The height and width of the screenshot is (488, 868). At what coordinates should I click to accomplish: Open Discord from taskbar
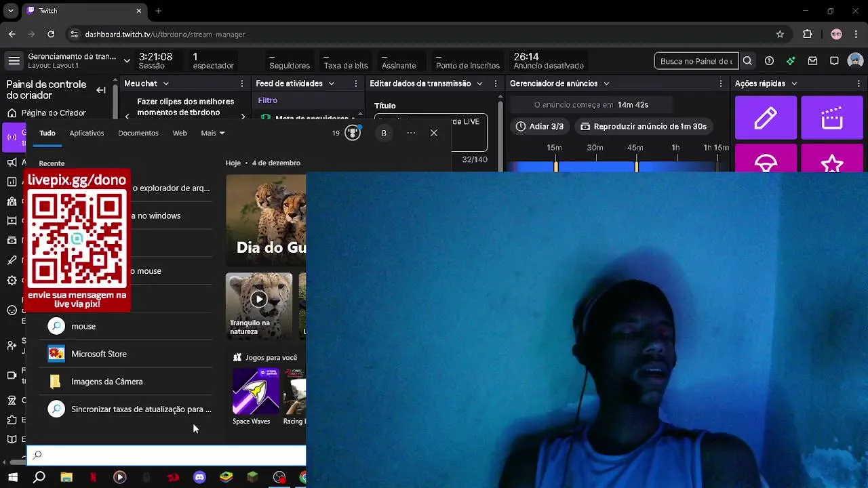click(x=199, y=478)
